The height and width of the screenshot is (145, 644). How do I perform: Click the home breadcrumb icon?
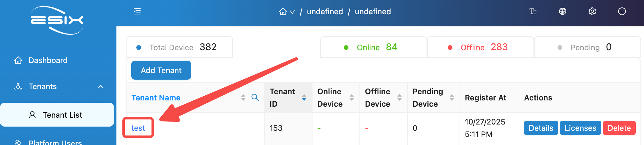283,12
